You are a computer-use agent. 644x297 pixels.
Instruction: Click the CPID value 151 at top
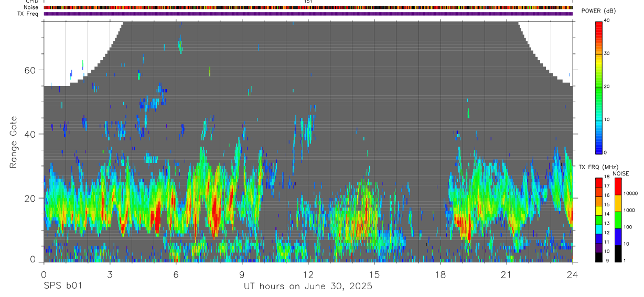pos(308,2)
